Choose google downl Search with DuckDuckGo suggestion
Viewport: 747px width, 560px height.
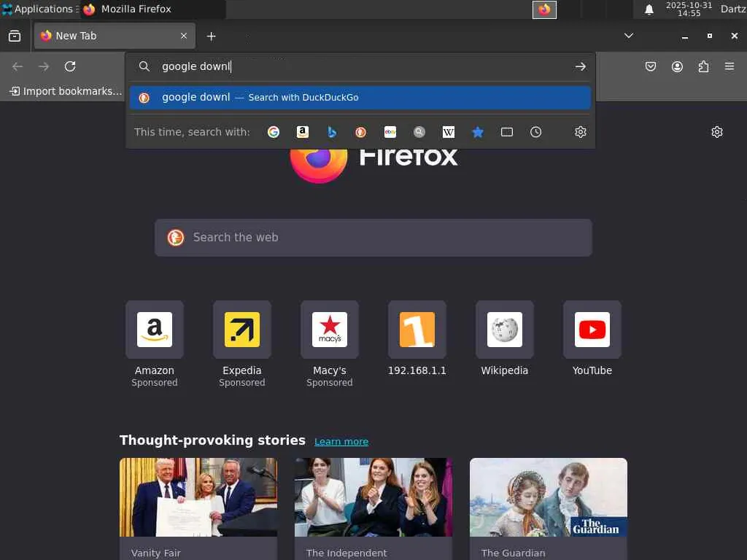360,98
